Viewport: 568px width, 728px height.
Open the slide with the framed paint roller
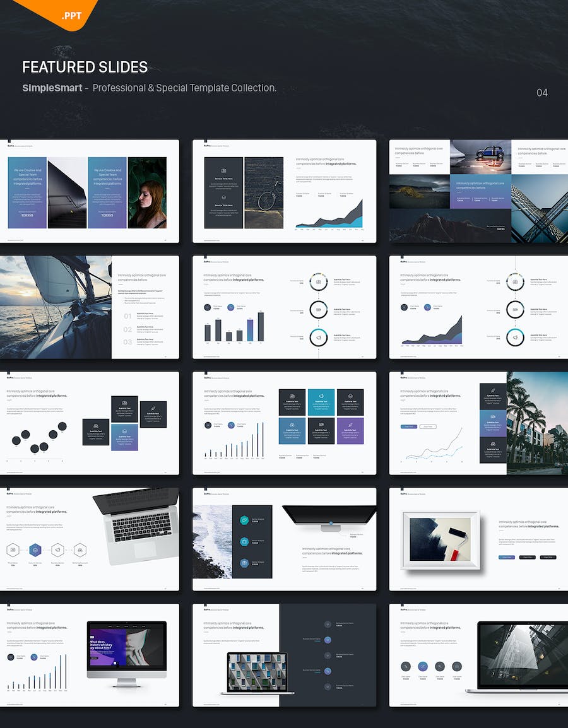click(477, 539)
